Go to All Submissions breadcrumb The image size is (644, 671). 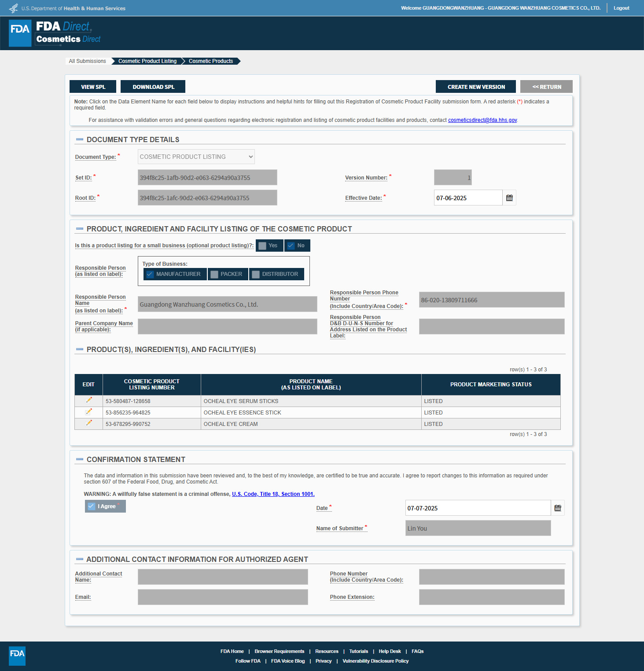tap(87, 61)
